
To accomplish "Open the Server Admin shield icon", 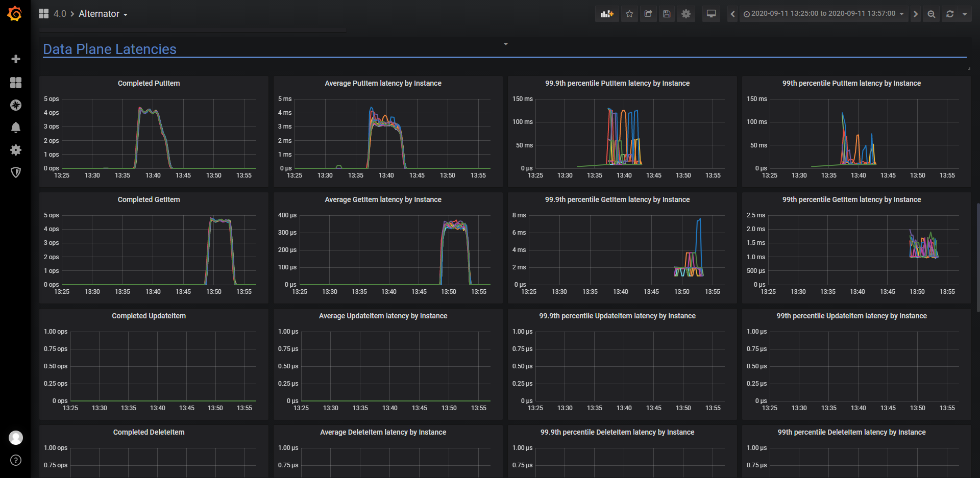I will (16, 172).
